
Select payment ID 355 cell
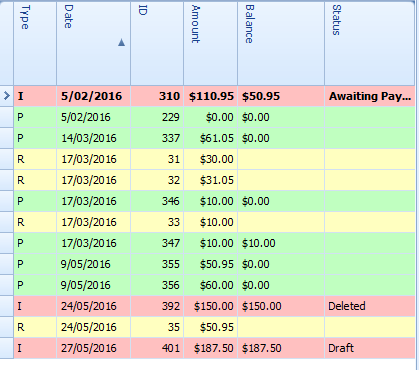tap(157, 264)
